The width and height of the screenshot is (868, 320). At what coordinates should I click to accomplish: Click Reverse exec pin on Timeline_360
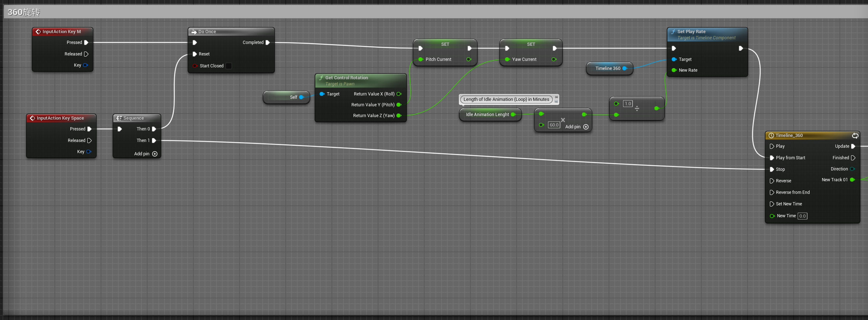772,181
